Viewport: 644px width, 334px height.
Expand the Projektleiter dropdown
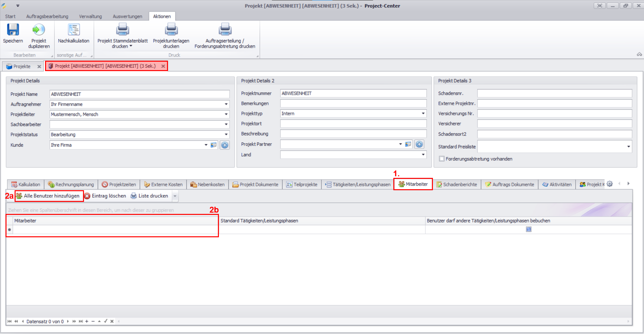pos(226,114)
